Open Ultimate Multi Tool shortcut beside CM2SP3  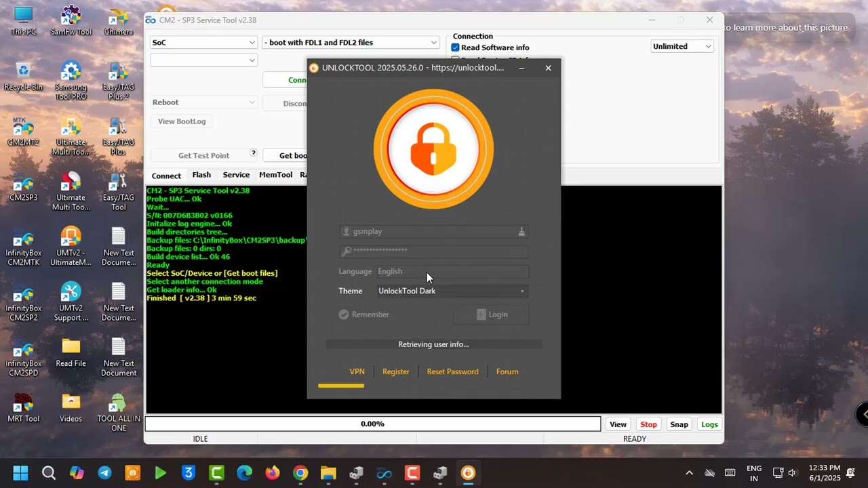pos(71,191)
